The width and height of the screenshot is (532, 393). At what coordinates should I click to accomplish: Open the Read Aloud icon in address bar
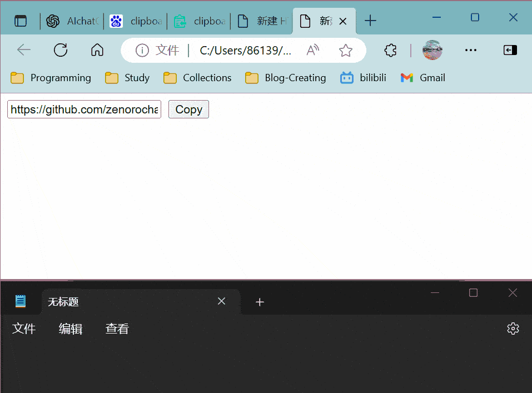coord(313,51)
